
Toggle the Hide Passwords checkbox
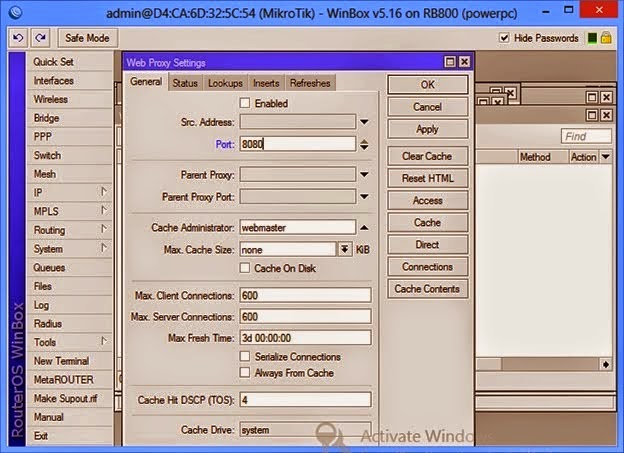pyautogui.click(x=504, y=38)
